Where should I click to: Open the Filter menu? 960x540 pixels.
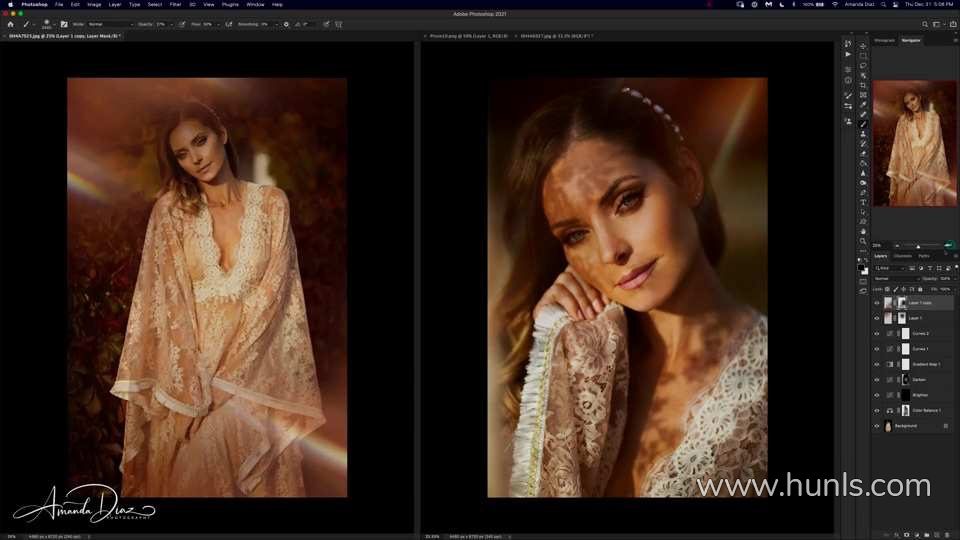[x=175, y=4]
